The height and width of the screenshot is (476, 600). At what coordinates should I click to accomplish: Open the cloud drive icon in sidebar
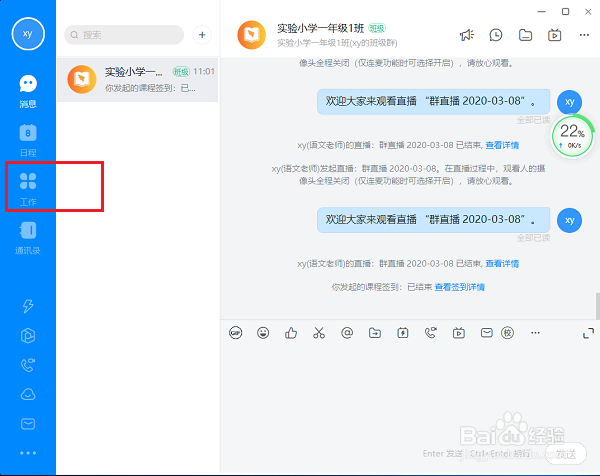pyautogui.click(x=28, y=394)
